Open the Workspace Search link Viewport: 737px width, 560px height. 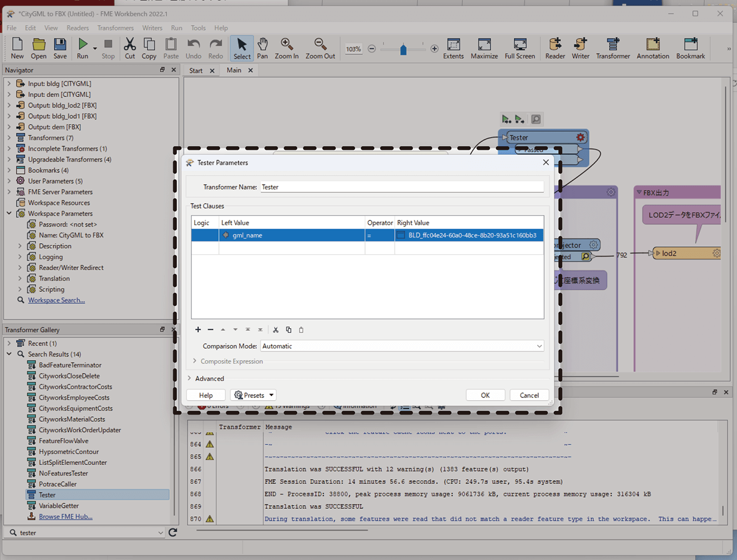[x=57, y=300]
